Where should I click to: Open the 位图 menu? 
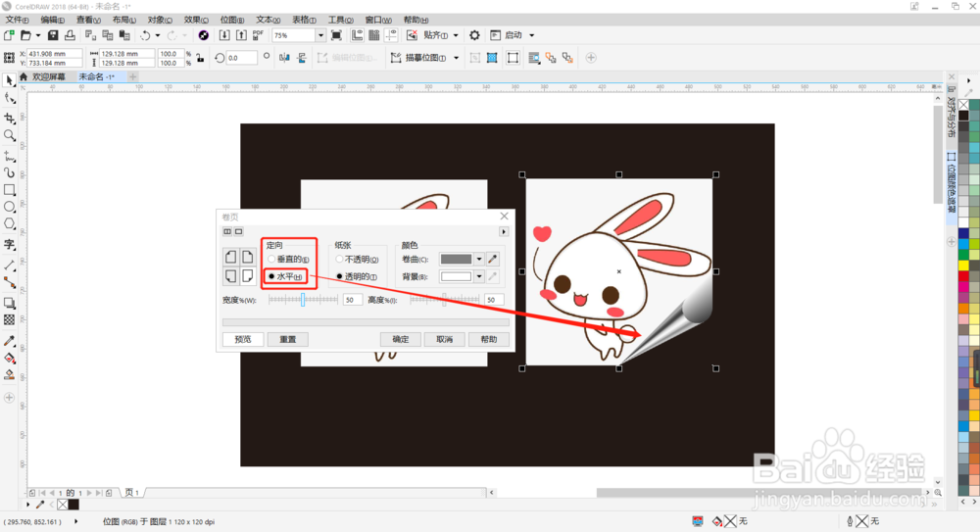point(232,20)
